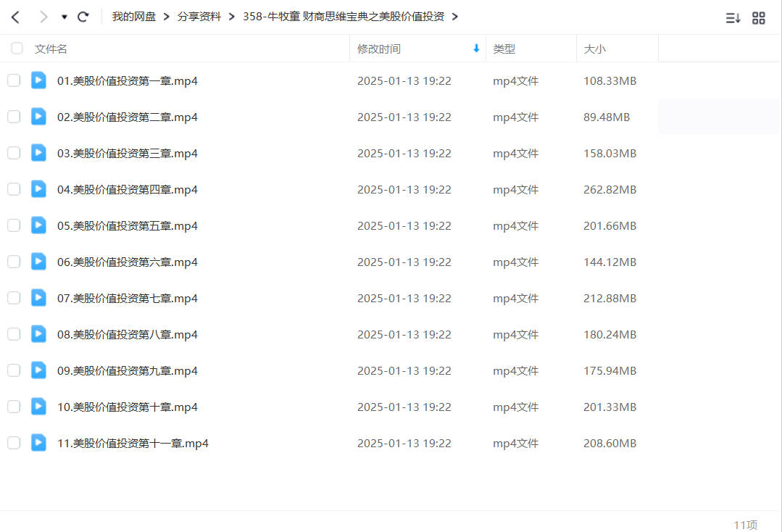The image size is (782, 532).
Task: Click video icon of 03.美股价值投资第三章.mp4
Action: click(38, 153)
